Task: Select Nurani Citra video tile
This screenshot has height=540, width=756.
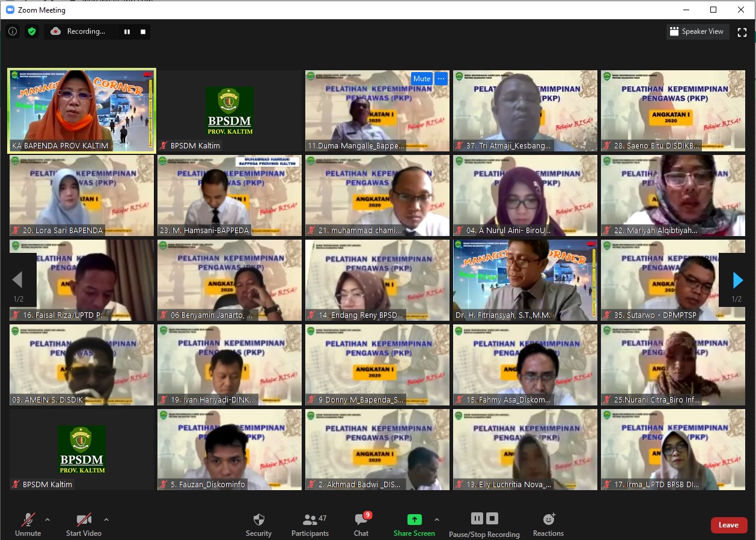Action: tap(673, 365)
